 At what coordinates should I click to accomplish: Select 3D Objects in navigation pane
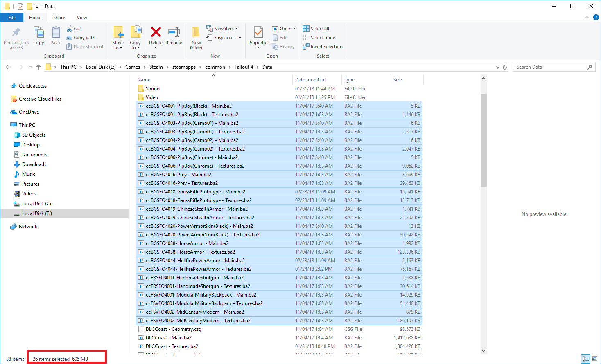tap(34, 135)
